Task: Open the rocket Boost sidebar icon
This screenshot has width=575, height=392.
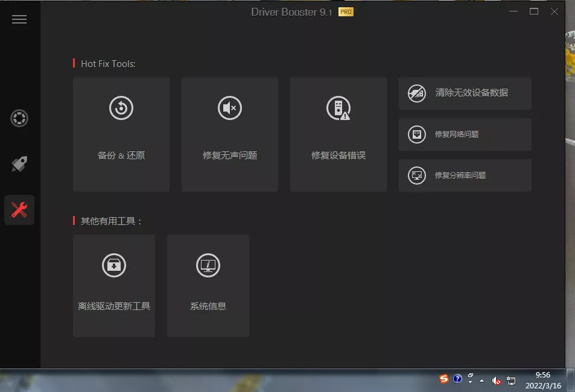Action: [x=19, y=164]
